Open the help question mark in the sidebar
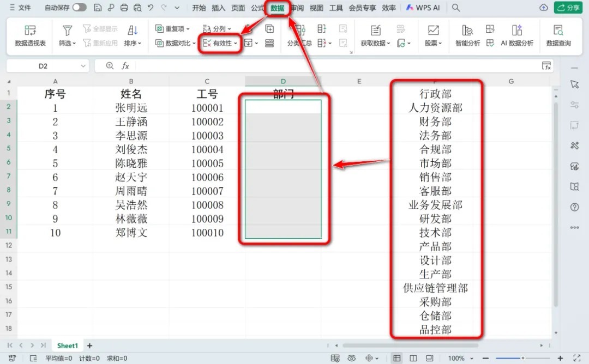Viewport: 589px width, 364px height. click(574, 207)
